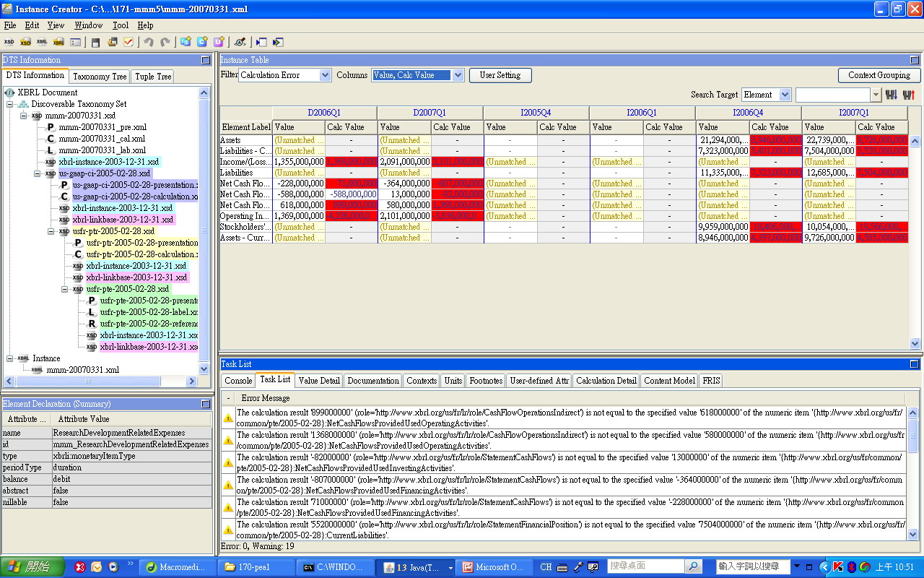924x578 pixels.
Task: Click the yellow XBRL toolbar icon
Action: click(58, 43)
